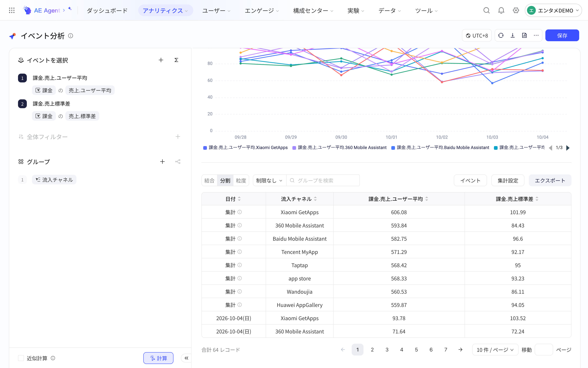
Task: Open the more options ellipsis icon
Action: point(536,36)
